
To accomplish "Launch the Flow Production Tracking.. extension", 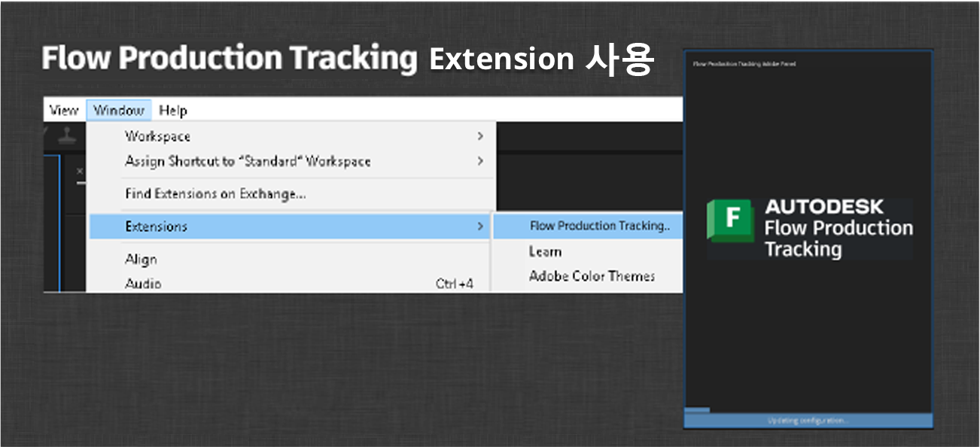I will coord(588,226).
